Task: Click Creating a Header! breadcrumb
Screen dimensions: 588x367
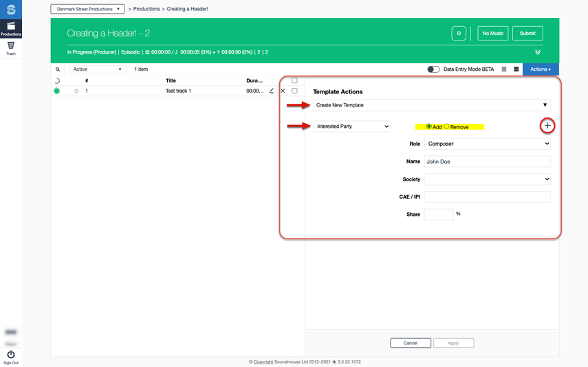Action: [187, 9]
